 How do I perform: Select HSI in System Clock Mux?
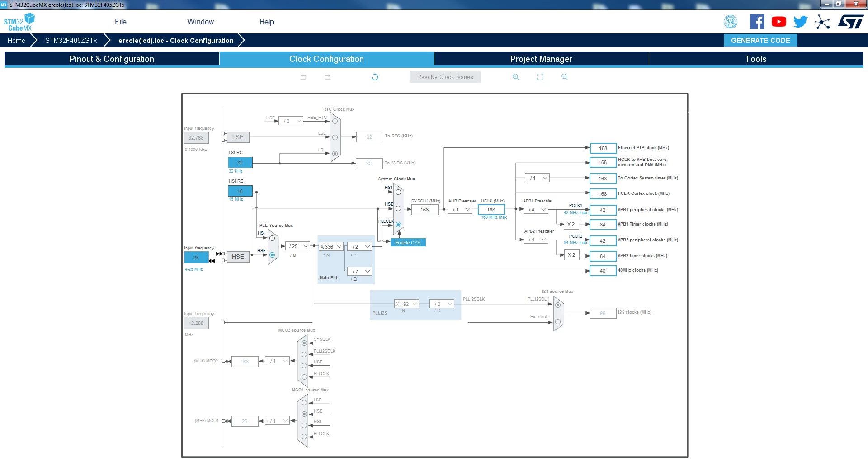tap(398, 192)
